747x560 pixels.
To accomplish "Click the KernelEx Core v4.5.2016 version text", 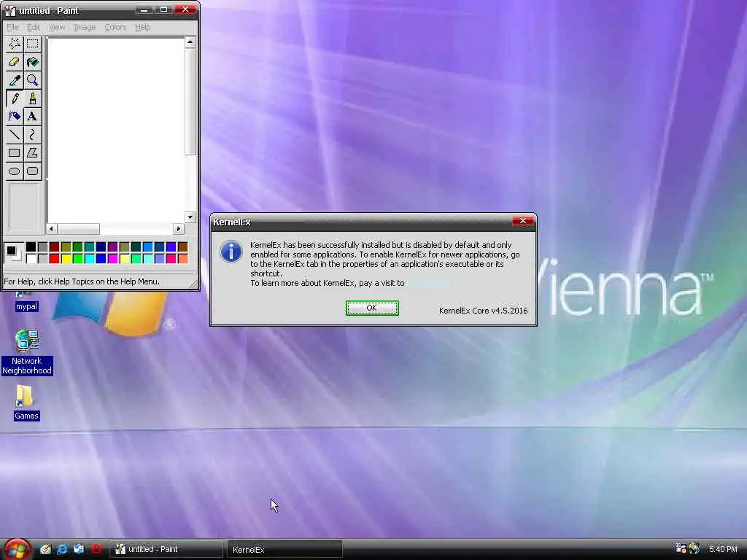I will click(483, 311).
